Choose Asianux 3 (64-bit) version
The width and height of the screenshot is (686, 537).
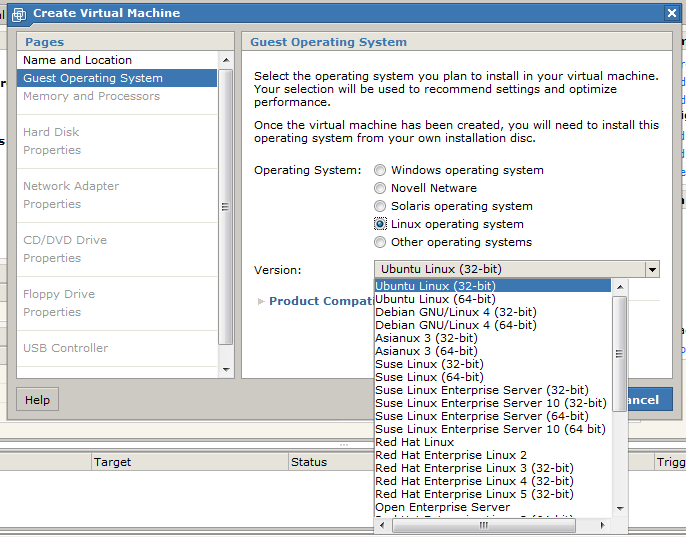[x=426, y=351]
